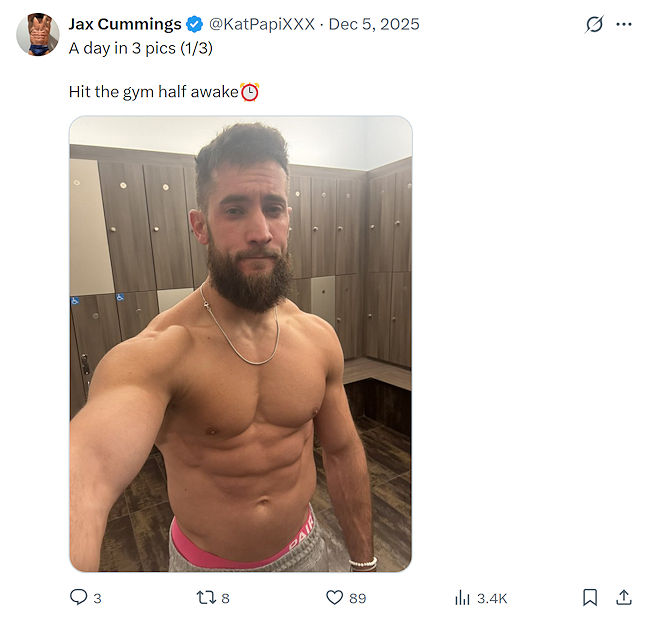Click the blue verified badge
This screenshot has width=650, height=620.
tap(195, 24)
